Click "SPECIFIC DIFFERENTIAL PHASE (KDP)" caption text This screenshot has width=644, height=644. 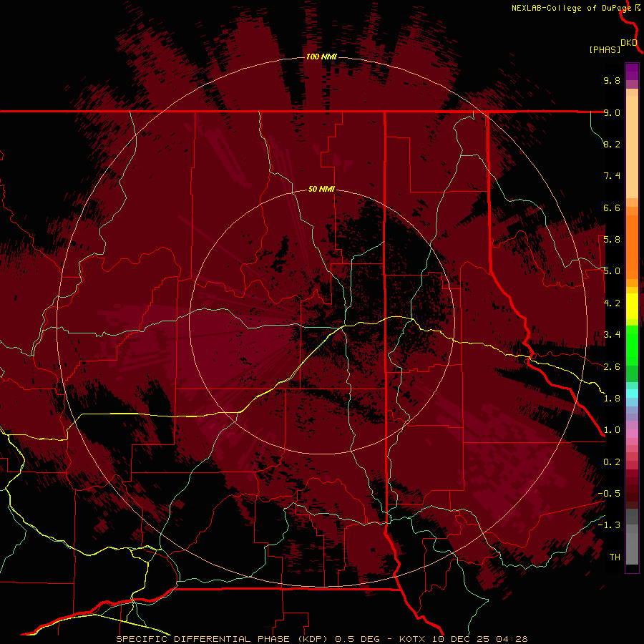pos(223,639)
